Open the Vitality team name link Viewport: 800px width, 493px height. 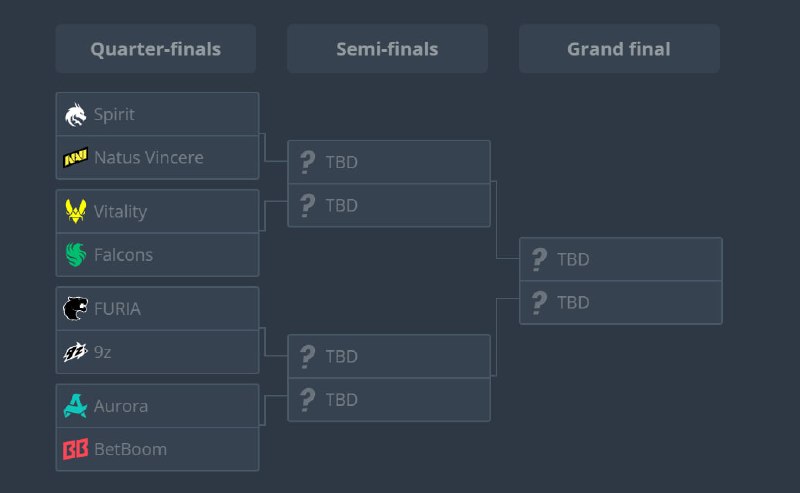tap(120, 211)
